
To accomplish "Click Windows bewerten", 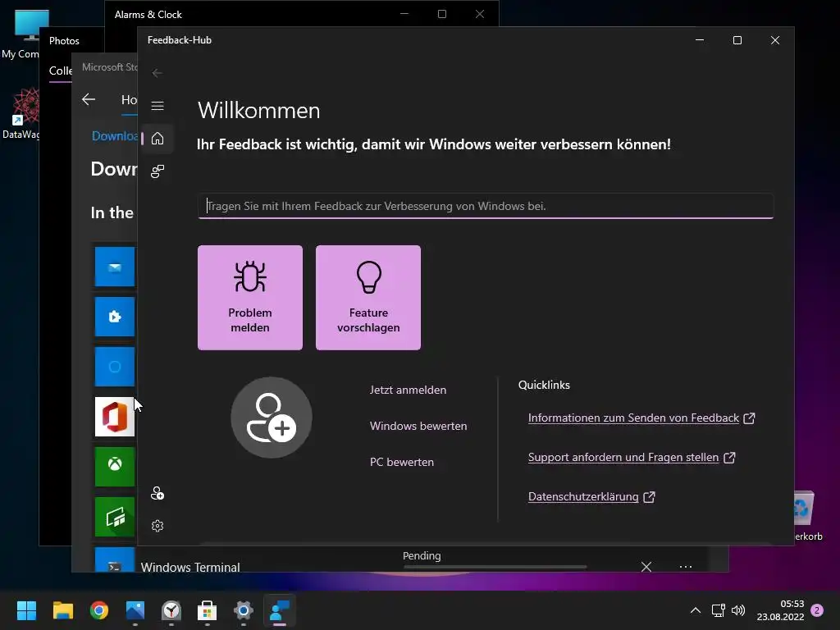I will pos(418,426).
